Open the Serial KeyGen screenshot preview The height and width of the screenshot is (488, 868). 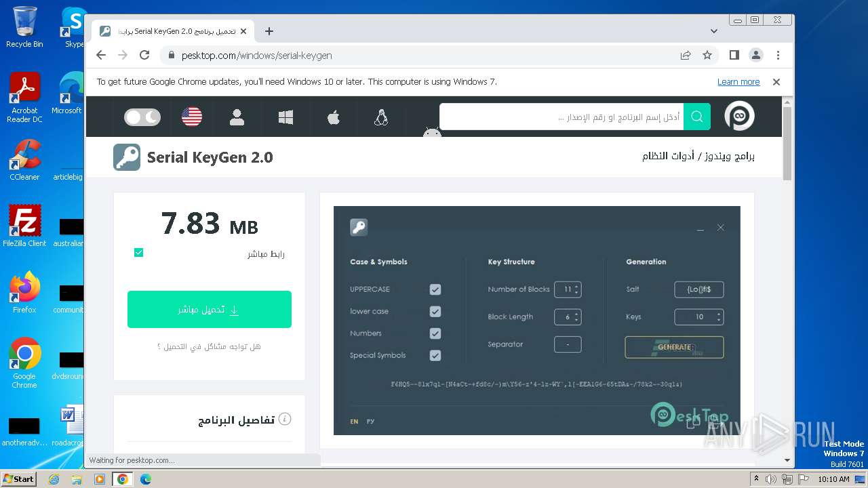click(x=536, y=321)
